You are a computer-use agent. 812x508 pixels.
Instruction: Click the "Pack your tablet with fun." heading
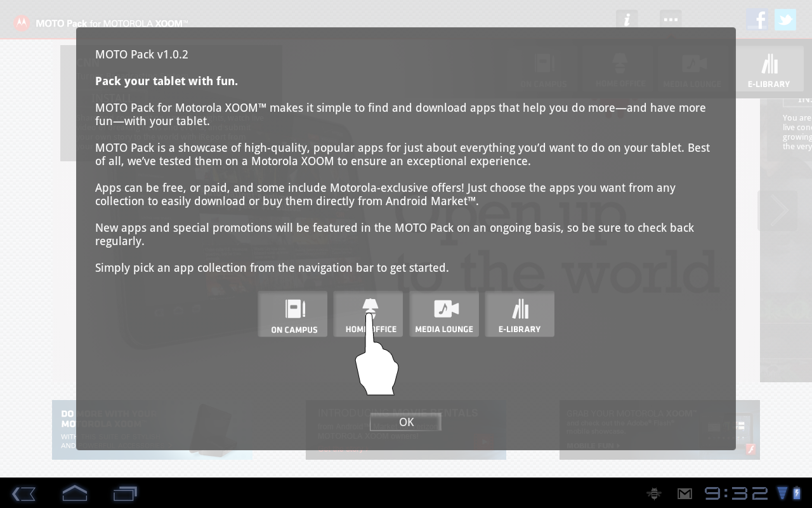(166, 81)
